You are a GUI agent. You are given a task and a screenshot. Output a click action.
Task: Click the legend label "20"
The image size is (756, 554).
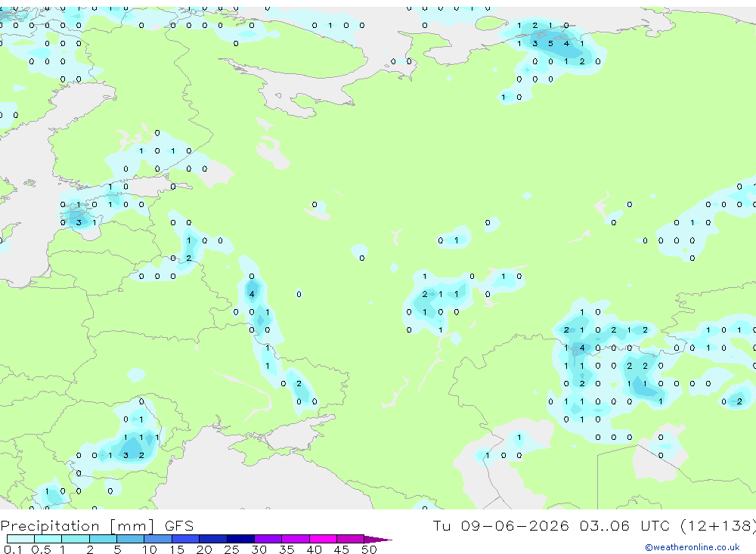204,549
